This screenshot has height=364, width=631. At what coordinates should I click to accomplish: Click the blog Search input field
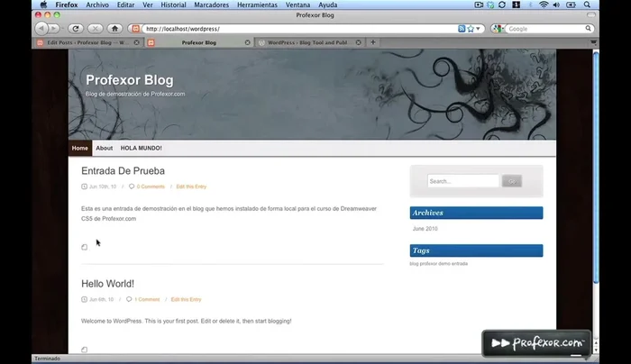[462, 181]
